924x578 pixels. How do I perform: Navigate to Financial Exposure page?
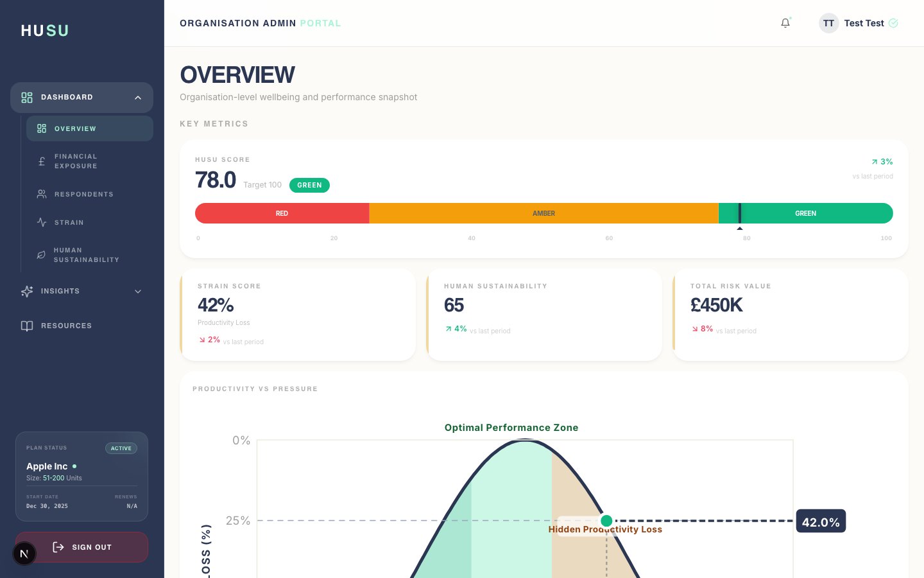(76, 161)
